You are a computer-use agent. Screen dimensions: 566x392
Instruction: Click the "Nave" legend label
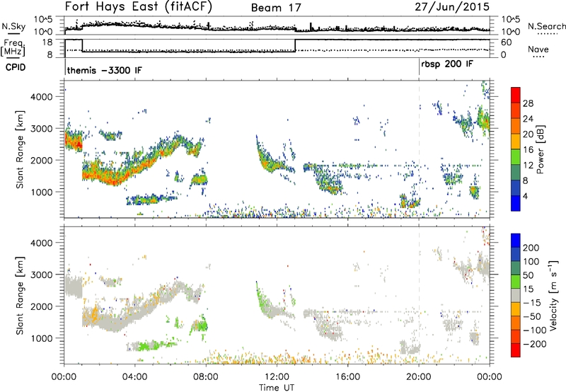[x=538, y=49]
